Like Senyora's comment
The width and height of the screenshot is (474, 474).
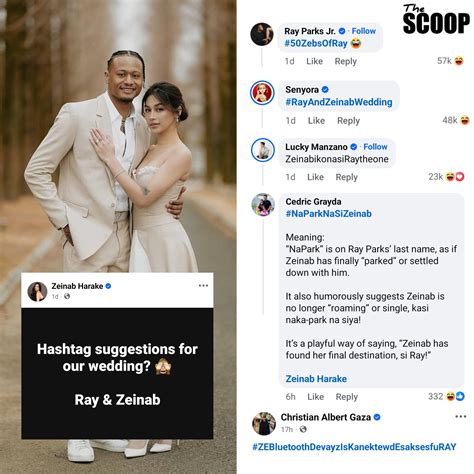click(316, 121)
